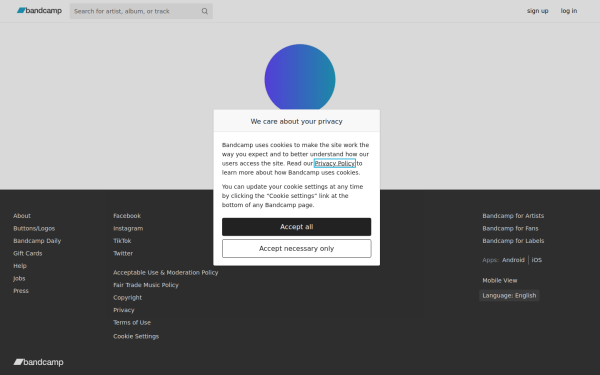View the Fair Trade Music Policy

click(146, 285)
